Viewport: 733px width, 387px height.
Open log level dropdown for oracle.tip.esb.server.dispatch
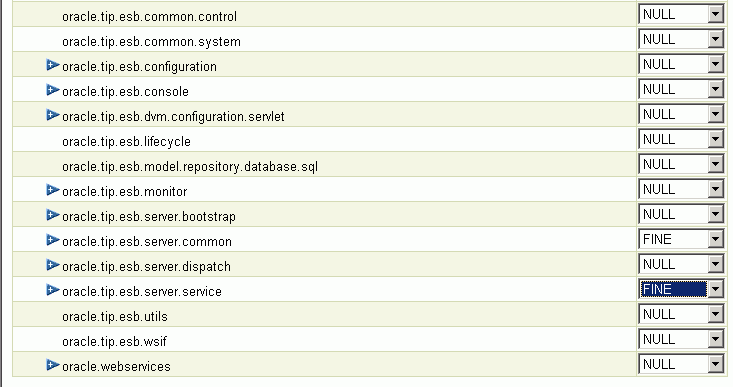pos(681,265)
